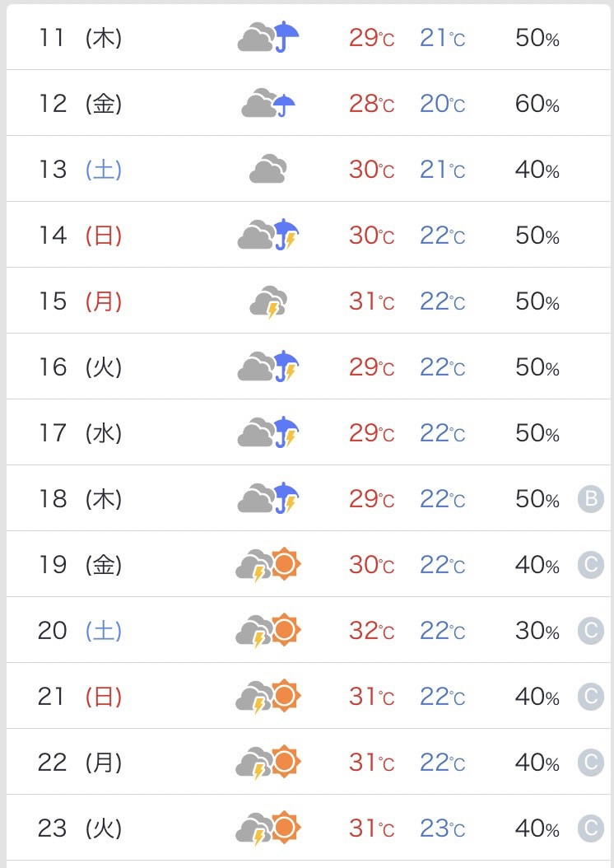Click the 60% rain probability on day 12
The width and height of the screenshot is (614, 868).
[537, 104]
